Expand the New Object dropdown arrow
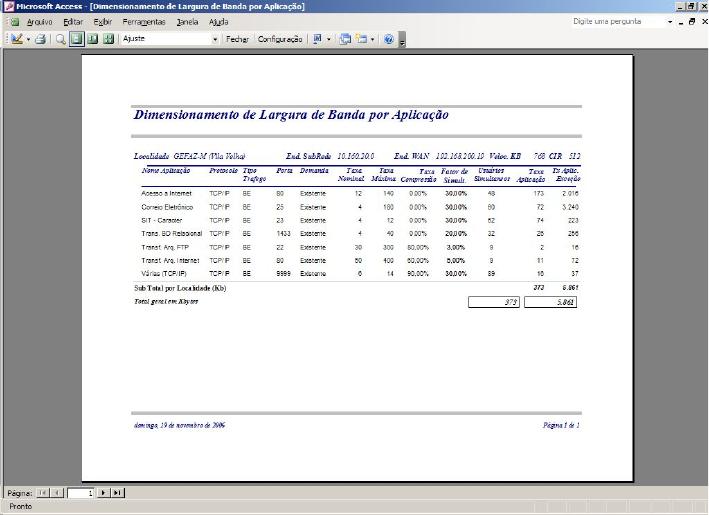The image size is (709, 515). (x=372, y=39)
